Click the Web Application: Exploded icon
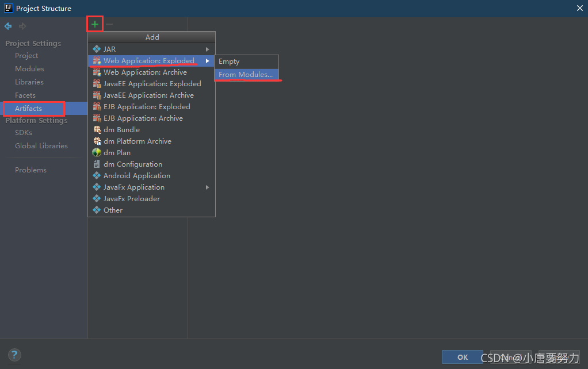588x369 pixels. click(x=97, y=61)
